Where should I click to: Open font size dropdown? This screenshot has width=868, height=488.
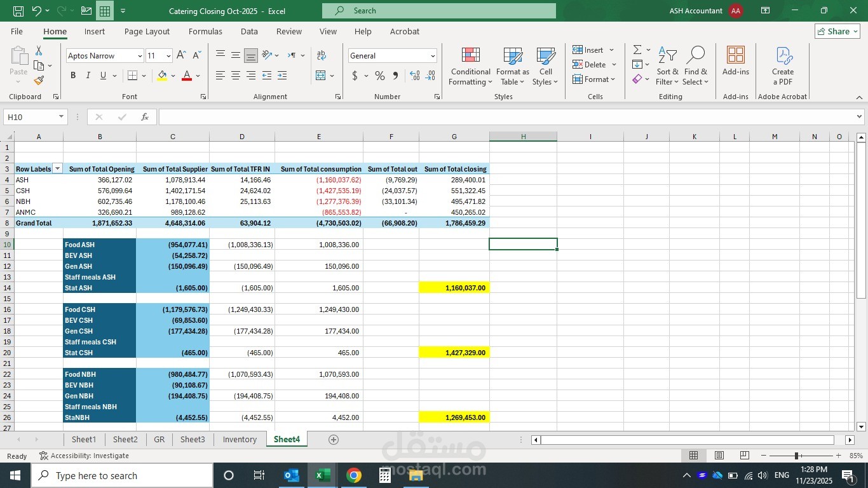coord(168,56)
